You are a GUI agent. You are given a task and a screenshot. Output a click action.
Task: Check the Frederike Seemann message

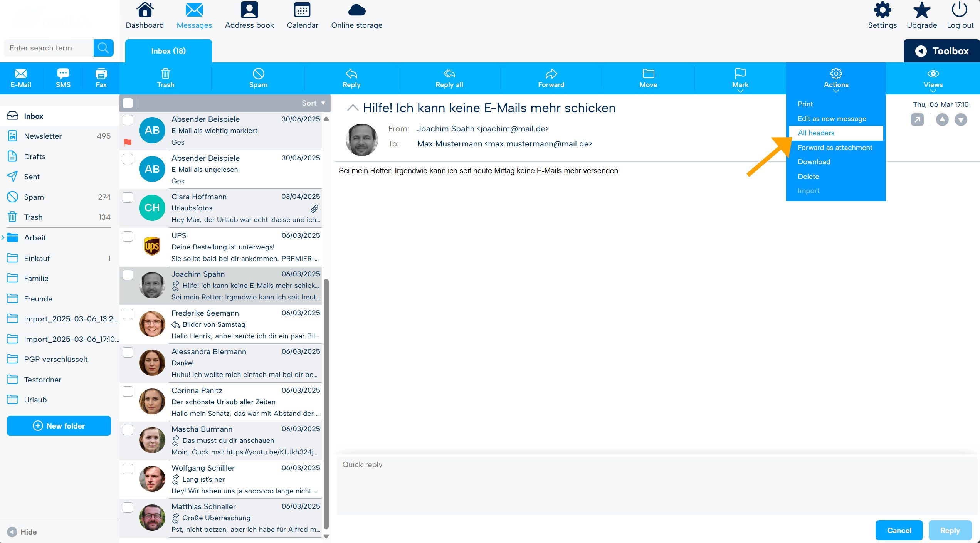point(128,314)
